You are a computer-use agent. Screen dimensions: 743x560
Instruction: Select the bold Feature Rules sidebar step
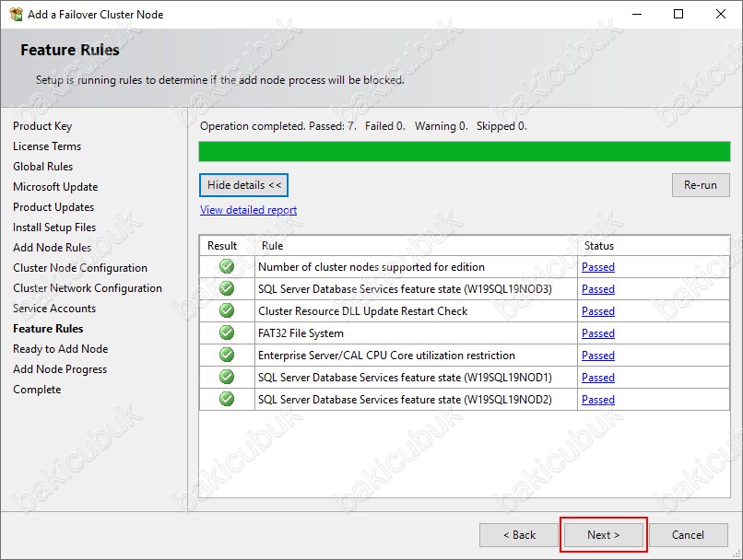(x=48, y=329)
